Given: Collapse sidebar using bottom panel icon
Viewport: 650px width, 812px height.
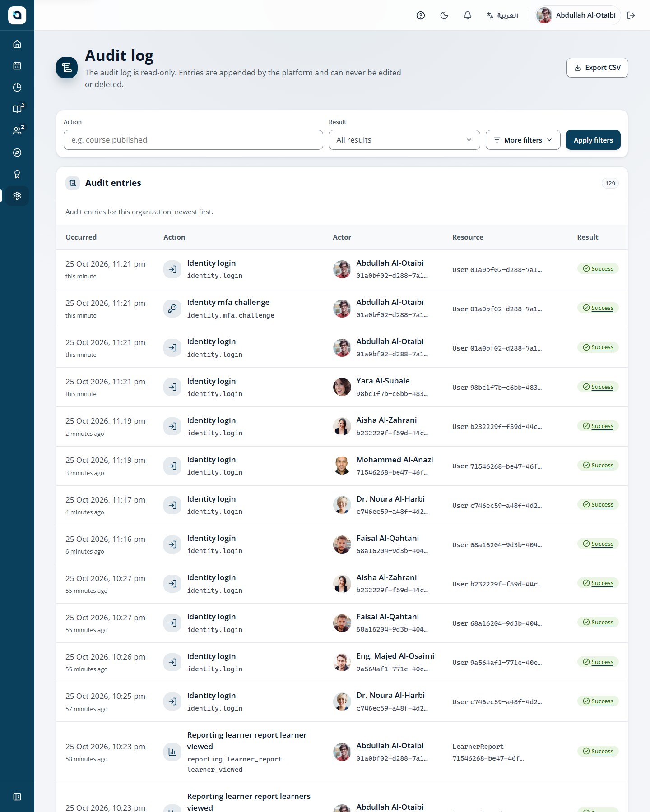Looking at the screenshot, I should (x=17, y=797).
